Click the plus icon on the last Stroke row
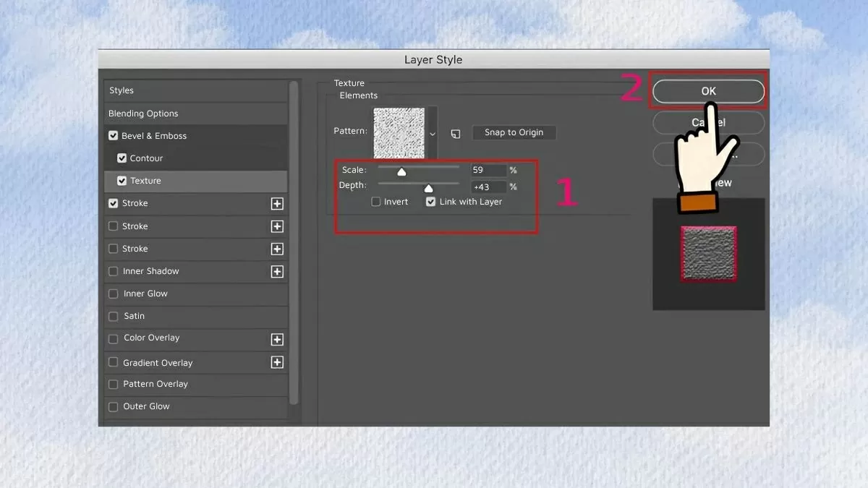This screenshot has width=868, height=488. [x=277, y=249]
